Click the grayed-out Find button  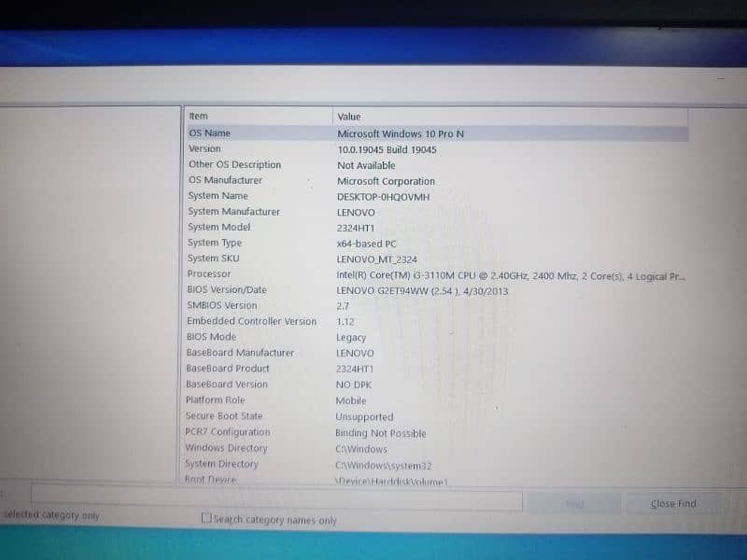[x=574, y=503]
